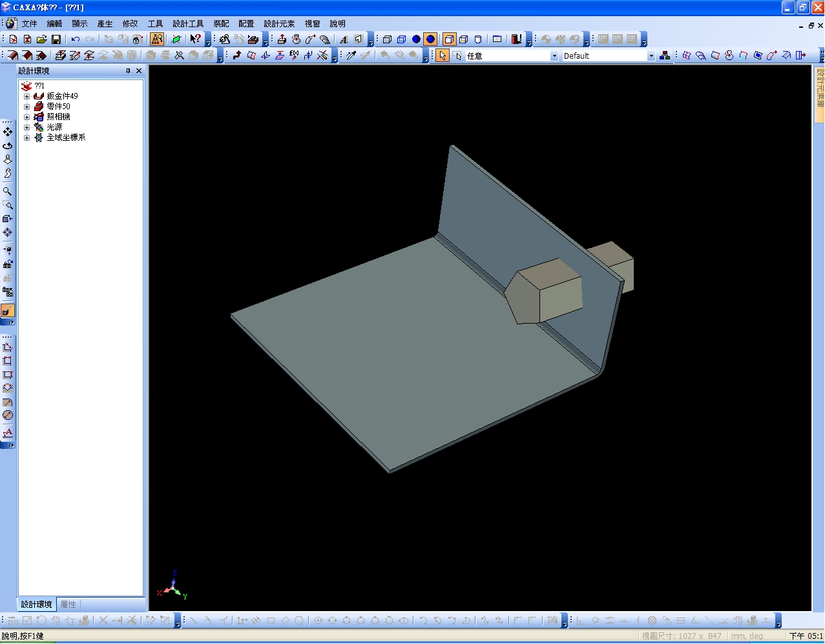Expand the 零件50 tree node
This screenshot has width=825, height=644.
[x=27, y=107]
